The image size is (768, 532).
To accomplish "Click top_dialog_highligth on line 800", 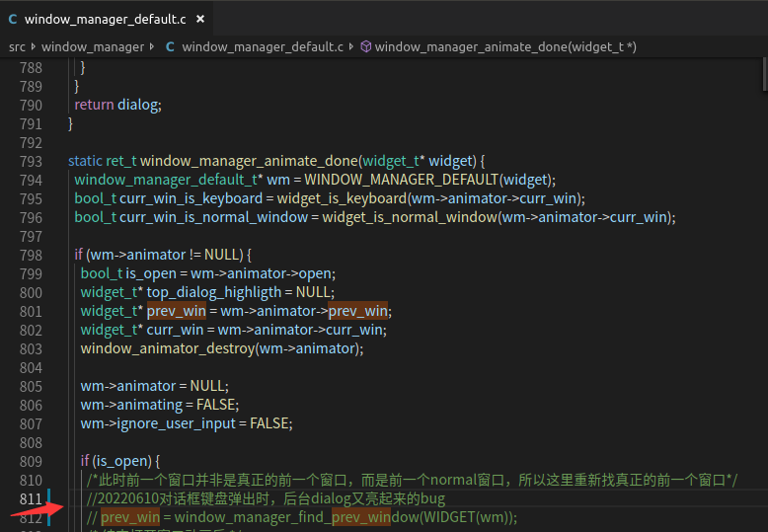I will [x=214, y=292].
